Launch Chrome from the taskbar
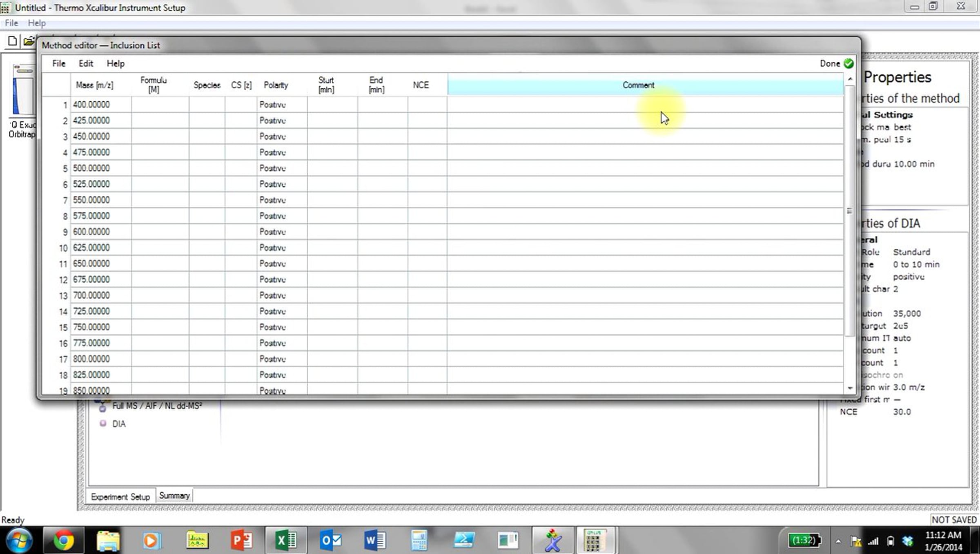The height and width of the screenshot is (554, 980). tap(64, 540)
